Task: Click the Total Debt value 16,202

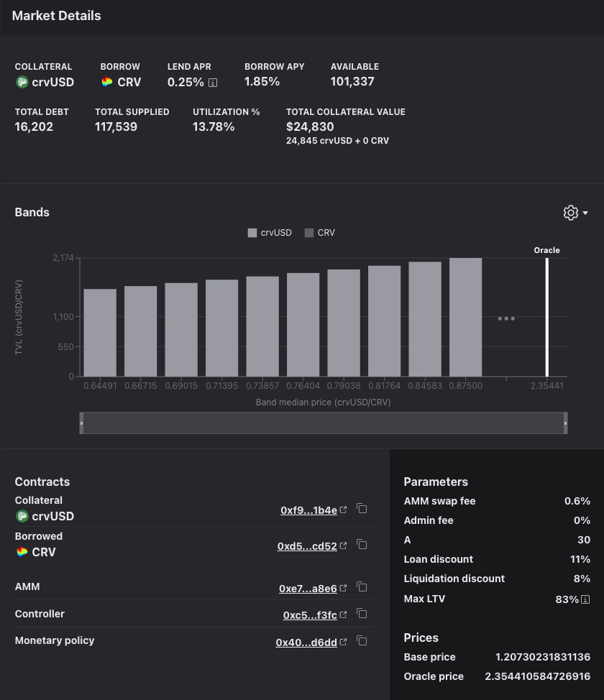Action: click(34, 126)
